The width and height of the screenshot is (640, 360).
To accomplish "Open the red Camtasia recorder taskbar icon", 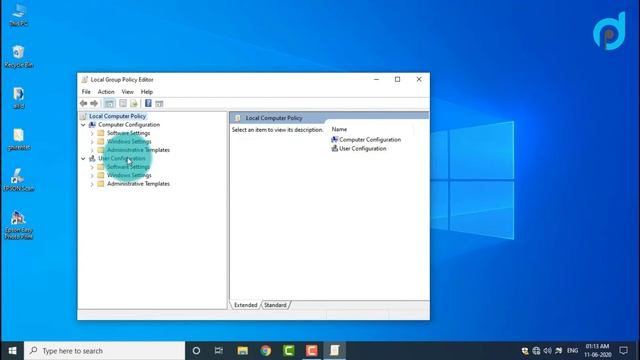I will tap(311, 351).
